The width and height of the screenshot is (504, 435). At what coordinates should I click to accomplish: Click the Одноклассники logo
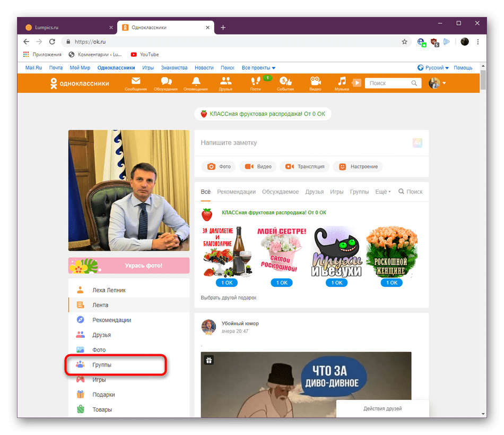(80, 83)
